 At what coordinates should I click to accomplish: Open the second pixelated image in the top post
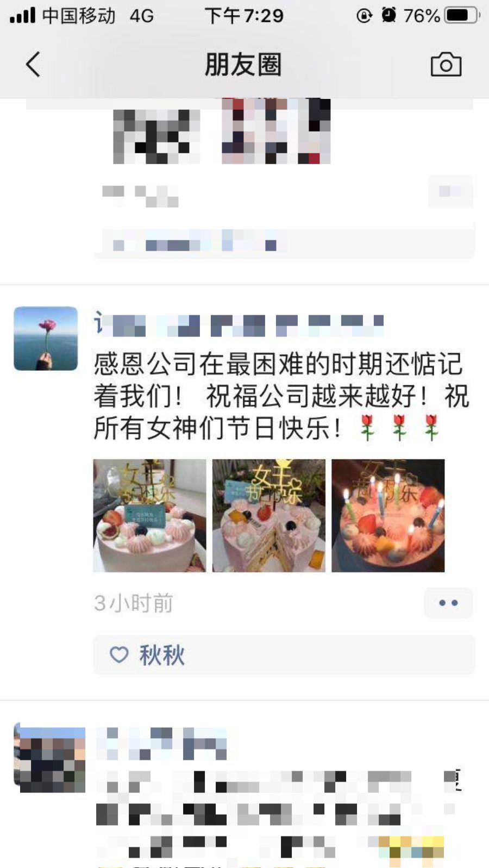276,131
